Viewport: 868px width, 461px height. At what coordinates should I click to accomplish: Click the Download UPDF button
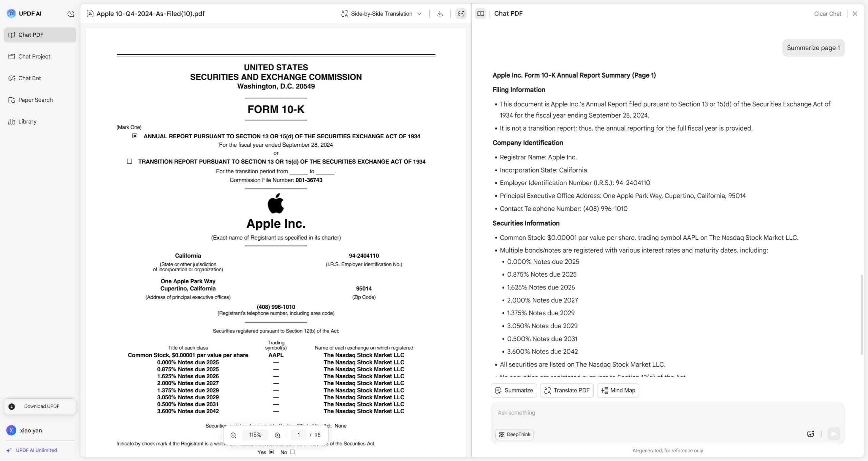40,406
